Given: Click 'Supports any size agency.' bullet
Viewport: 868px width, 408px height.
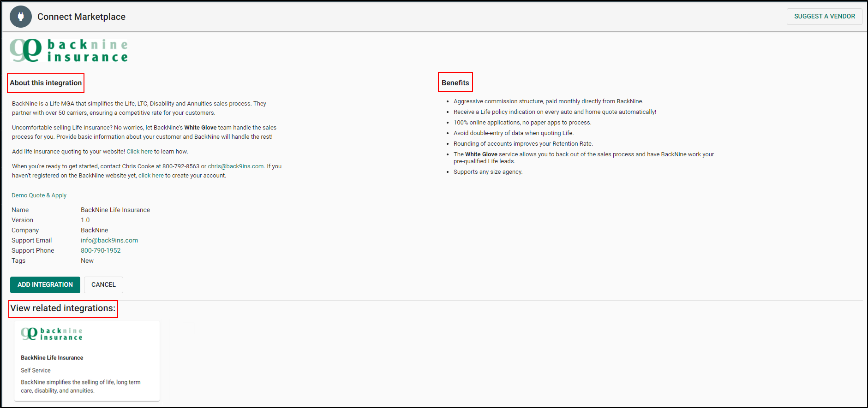Looking at the screenshot, I should (488, 172).
